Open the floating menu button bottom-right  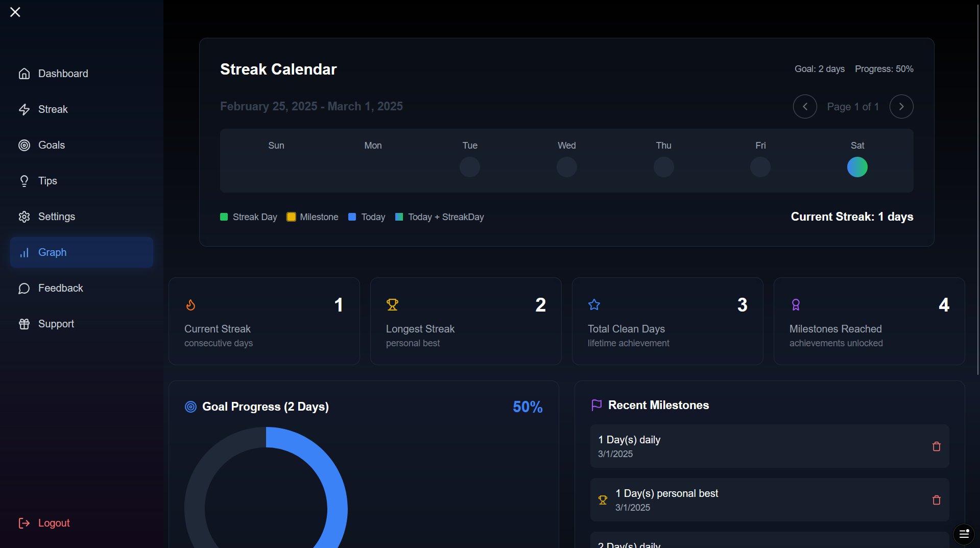[964, 534]
